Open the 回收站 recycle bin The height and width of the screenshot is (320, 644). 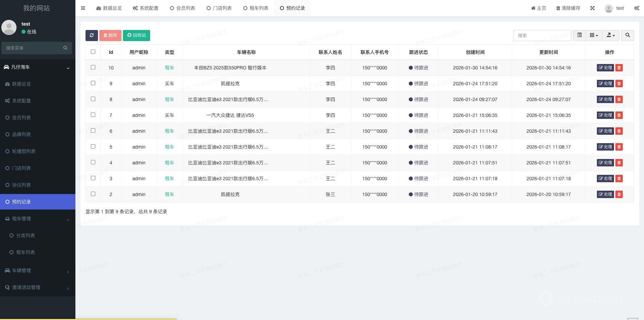click(x=136, y=35)
